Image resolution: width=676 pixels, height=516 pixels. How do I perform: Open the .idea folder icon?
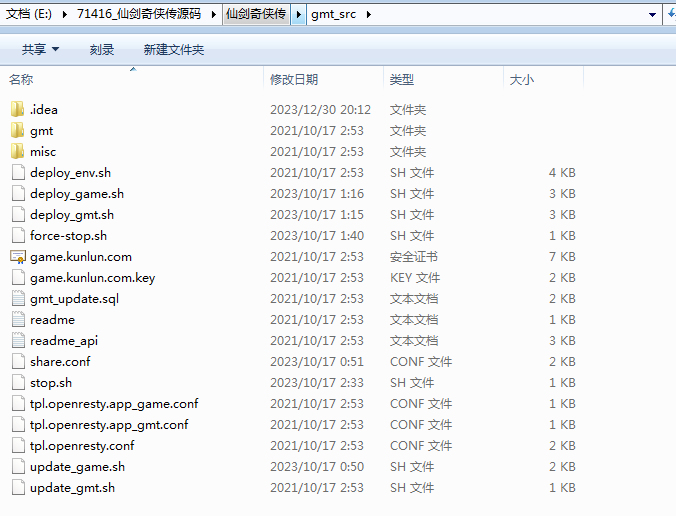point(18,110)
